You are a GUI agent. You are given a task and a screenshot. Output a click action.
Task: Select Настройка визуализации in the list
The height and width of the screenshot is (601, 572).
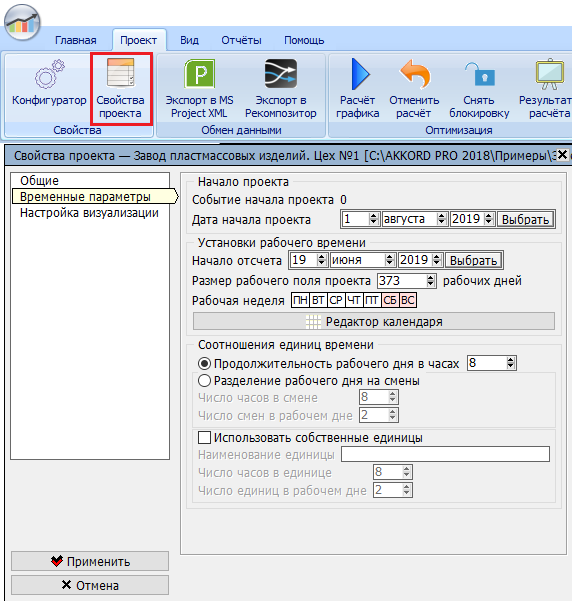click(x=89, y=213)
